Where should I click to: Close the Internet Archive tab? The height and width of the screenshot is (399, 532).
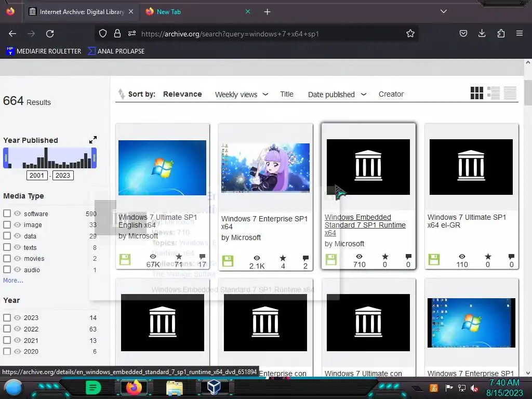tap(131, 11)
